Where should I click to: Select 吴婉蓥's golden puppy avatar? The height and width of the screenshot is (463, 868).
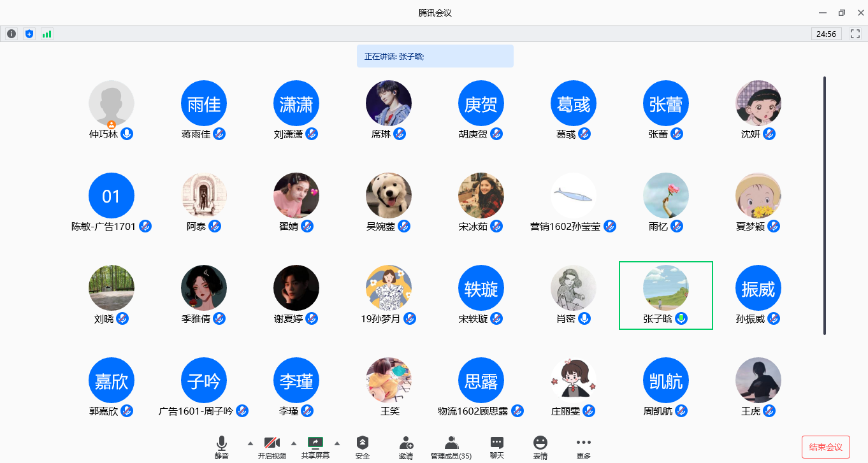(x=389, y=196)
